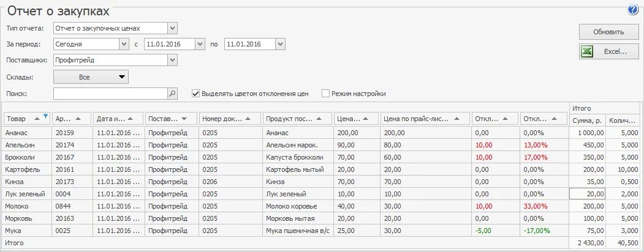
Task: Click the filter icon on Товар column
Action: tap(45, 116)
